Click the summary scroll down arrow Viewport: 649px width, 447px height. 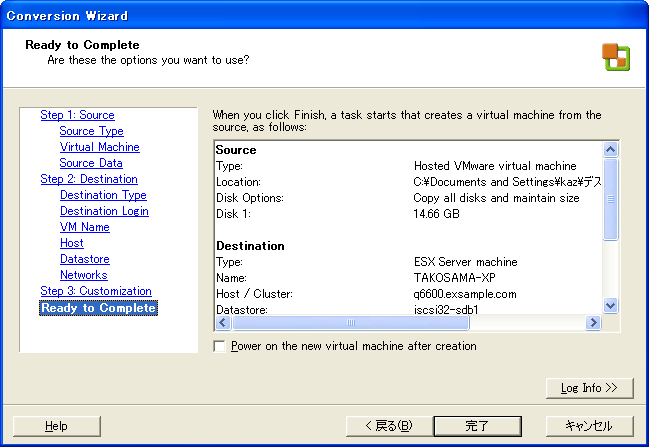611,306
